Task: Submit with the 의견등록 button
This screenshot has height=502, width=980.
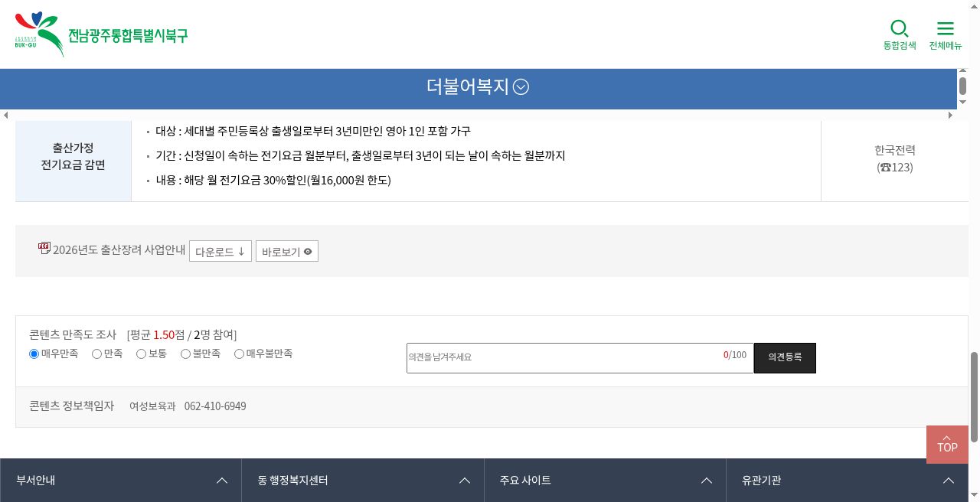Action: point(785,358)
